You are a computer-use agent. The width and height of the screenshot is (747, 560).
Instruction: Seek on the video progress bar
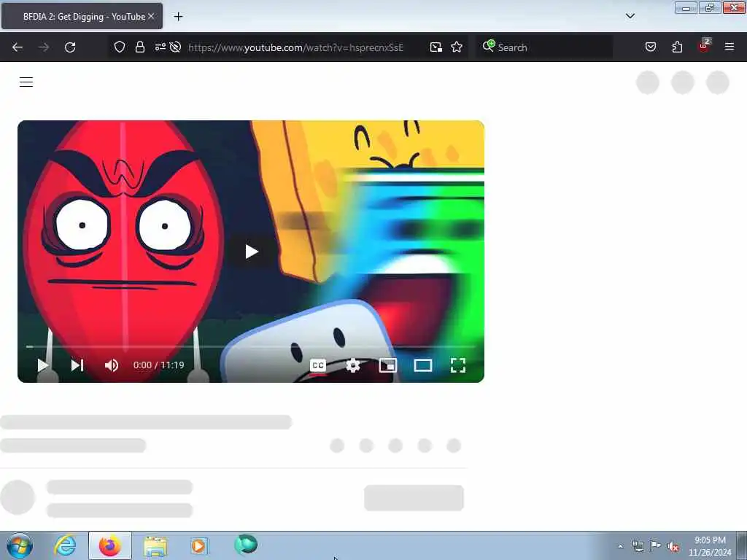click(251, 346)
